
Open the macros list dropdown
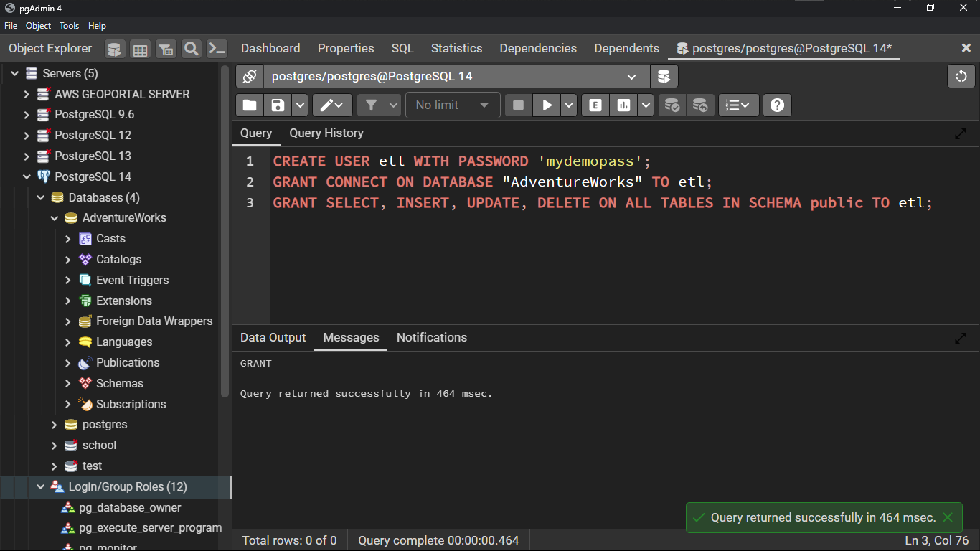(738, 105)
